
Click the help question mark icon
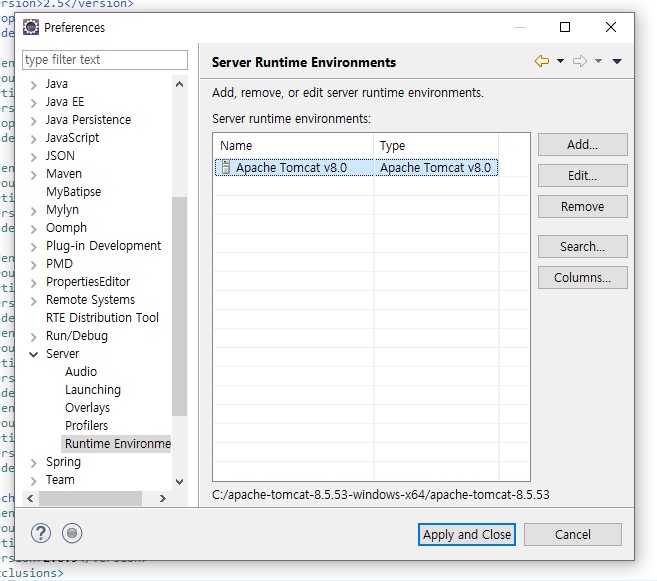(41, 533)
